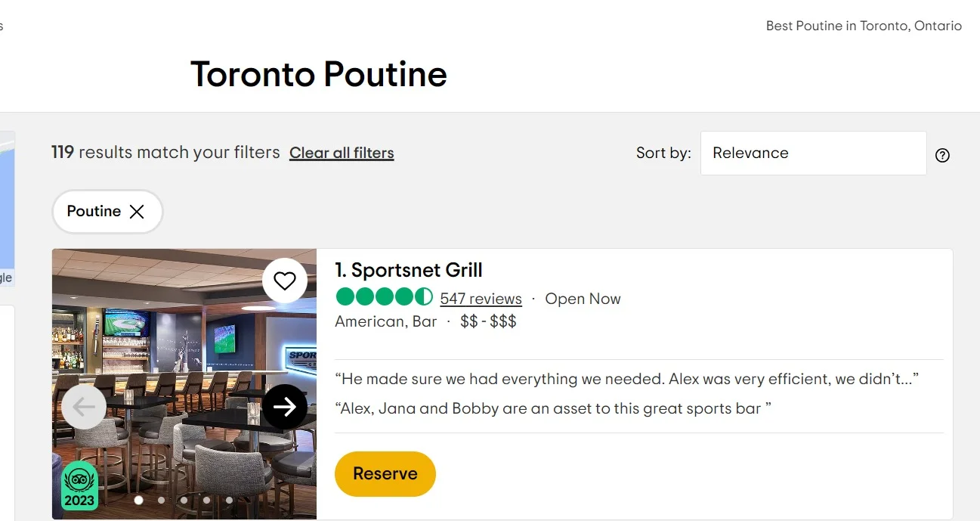This screenshot has height=521, width=980.
Task: Click the Best Poutine in Toronto breadcrumb
Action: pyautogui.click(x=864, y=25)
